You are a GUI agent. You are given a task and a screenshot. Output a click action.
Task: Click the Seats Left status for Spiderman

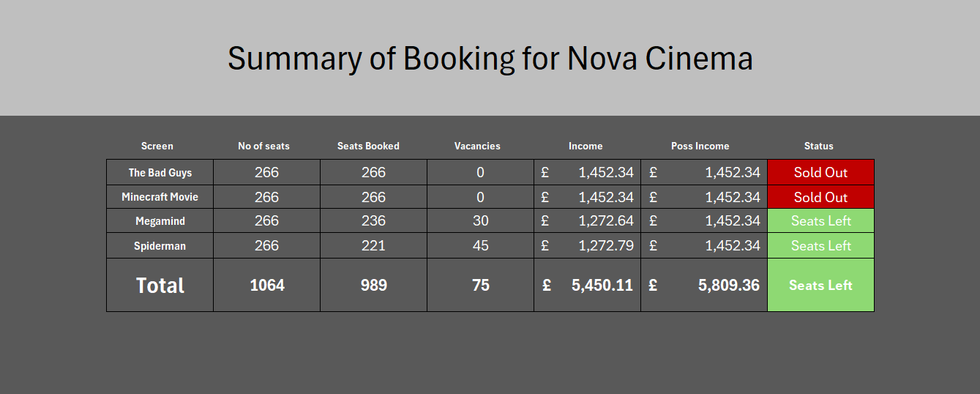[x=820, y=246]
